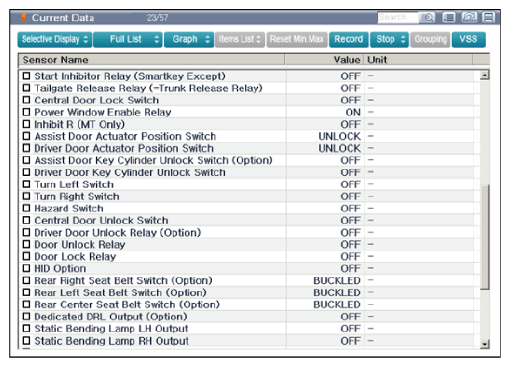Select the Door Unlock Relay row text

click(x=80, y=244)
